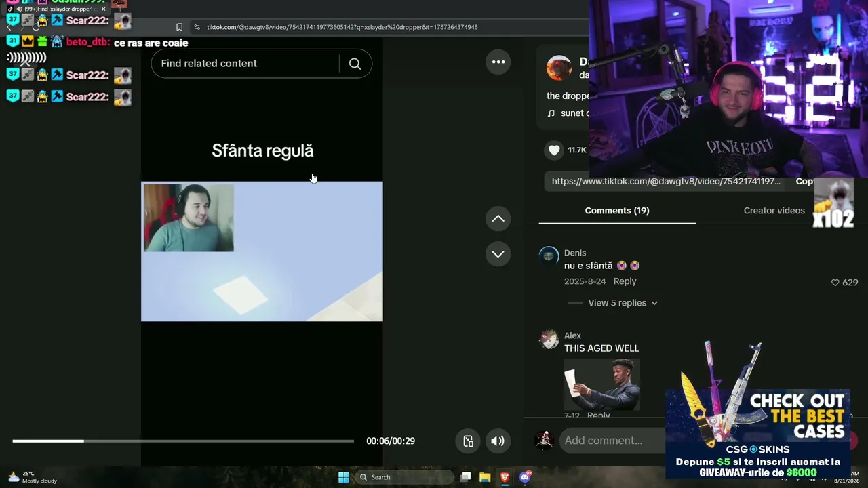Click the Alex username in comments

tap(572, 335)
